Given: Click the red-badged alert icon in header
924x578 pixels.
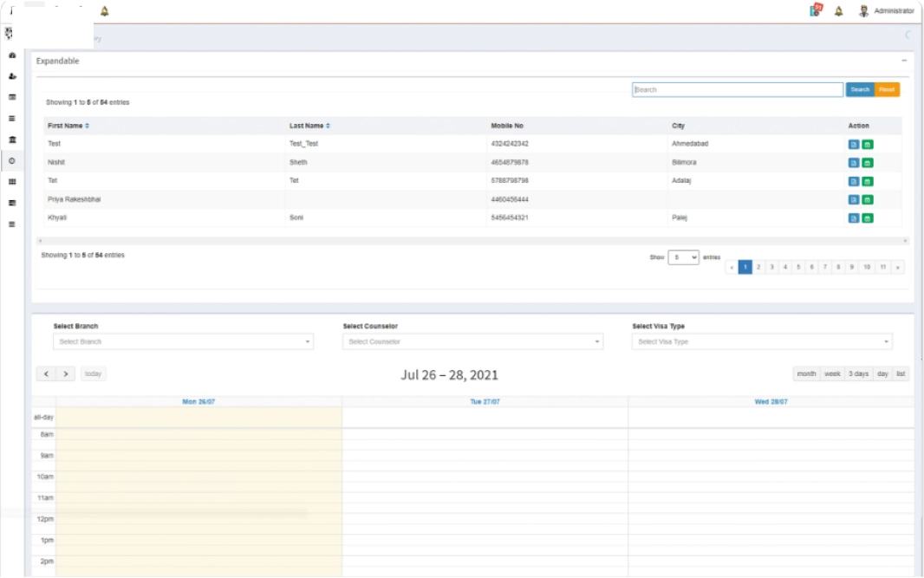Looking at the screenshot, I should point(816,10).
